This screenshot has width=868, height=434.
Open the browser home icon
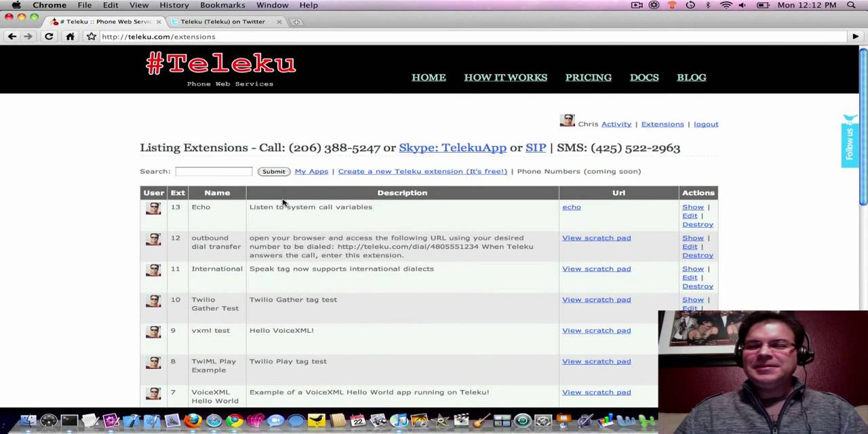(70, 37)
